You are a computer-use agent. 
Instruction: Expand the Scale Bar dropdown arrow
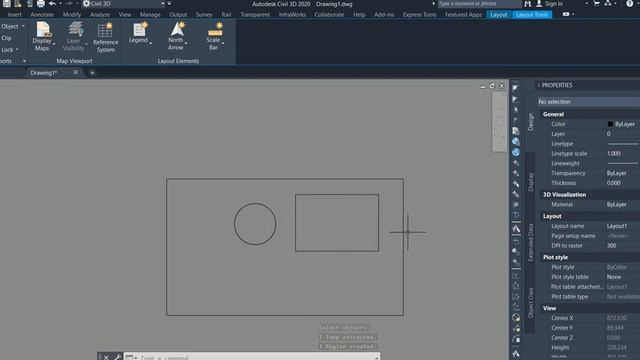coord(223,43)
